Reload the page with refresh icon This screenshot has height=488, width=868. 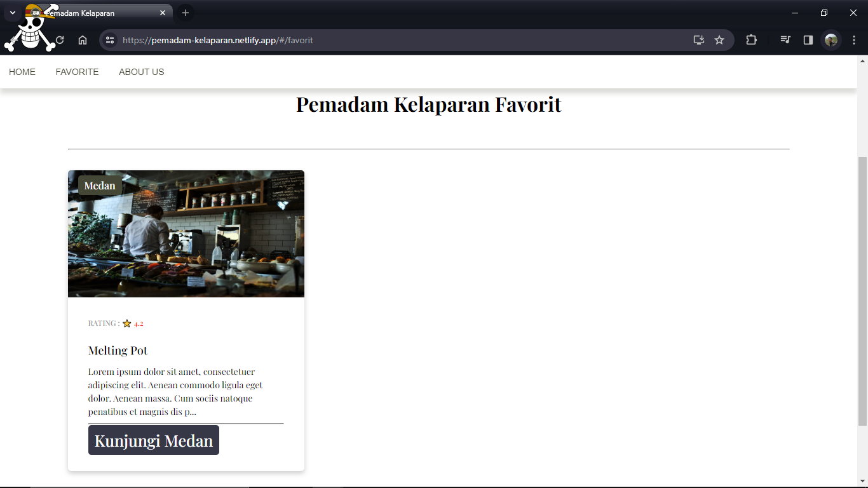point(60,40)
